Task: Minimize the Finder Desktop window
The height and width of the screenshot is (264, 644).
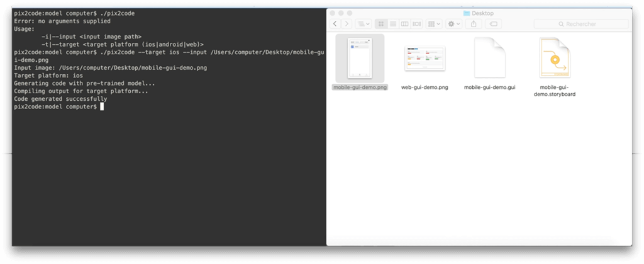Action: point(341,13)
